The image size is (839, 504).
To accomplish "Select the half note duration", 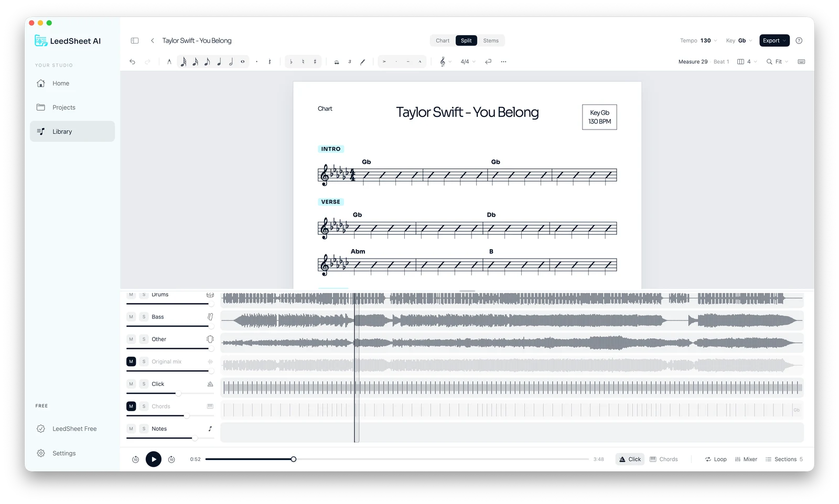I will point(231,62).
